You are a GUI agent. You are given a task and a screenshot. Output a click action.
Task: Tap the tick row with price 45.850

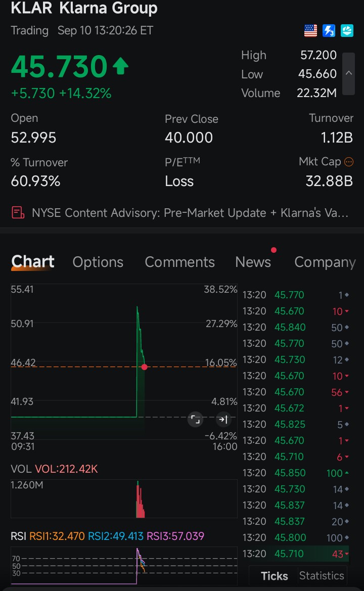click(x=296, y=473)
